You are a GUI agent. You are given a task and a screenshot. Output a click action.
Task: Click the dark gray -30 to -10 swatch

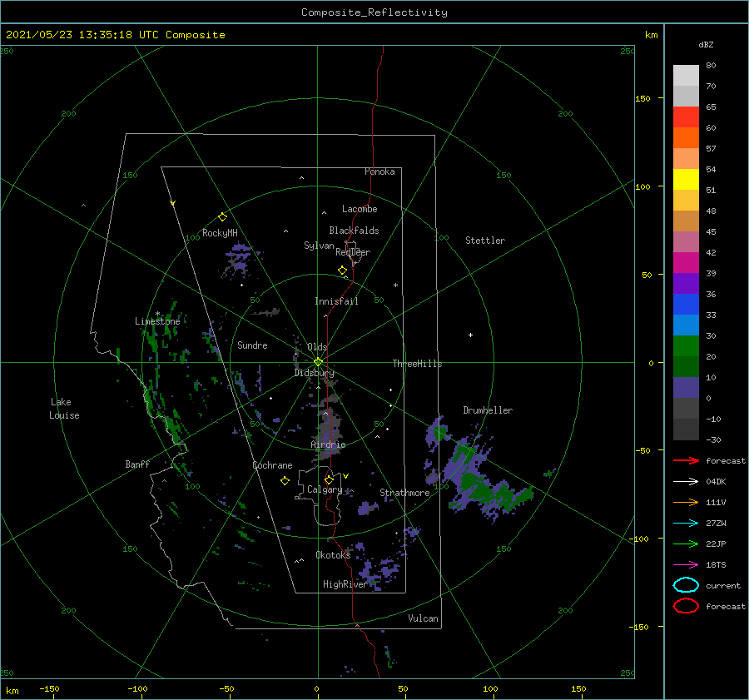click(686, 429)
